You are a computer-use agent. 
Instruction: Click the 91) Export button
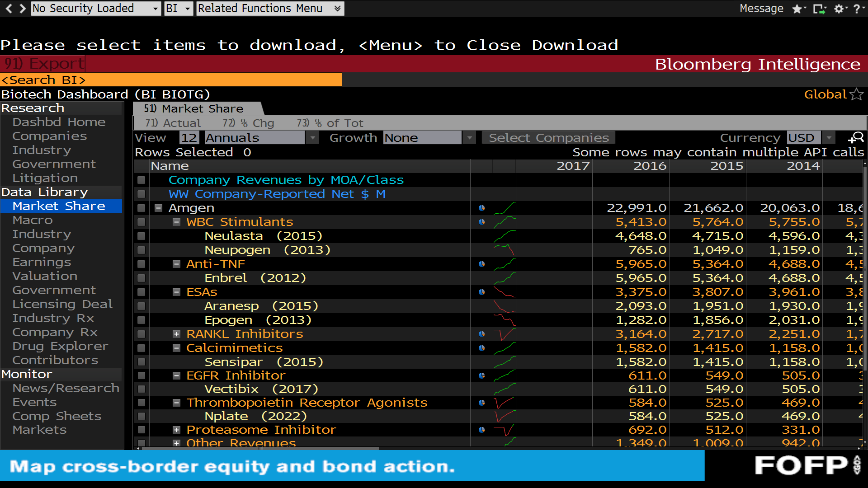(x=43, y=64)
